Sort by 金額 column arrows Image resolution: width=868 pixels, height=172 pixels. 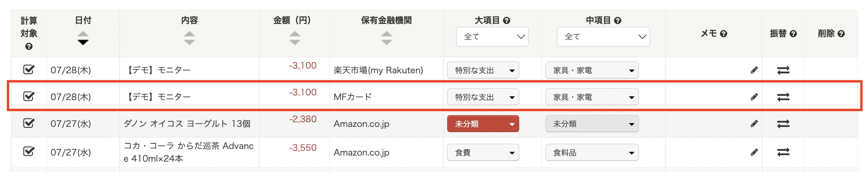click(x=295, y=38)
